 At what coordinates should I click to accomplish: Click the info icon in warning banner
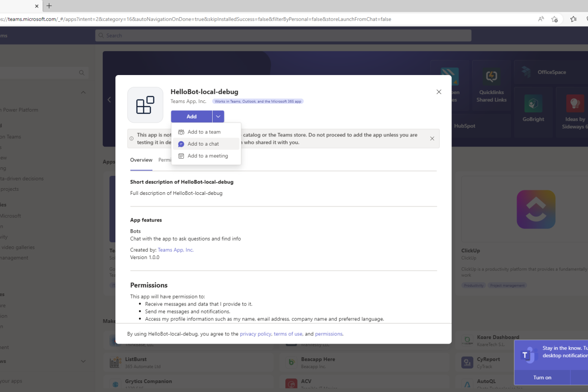point(132,139)
